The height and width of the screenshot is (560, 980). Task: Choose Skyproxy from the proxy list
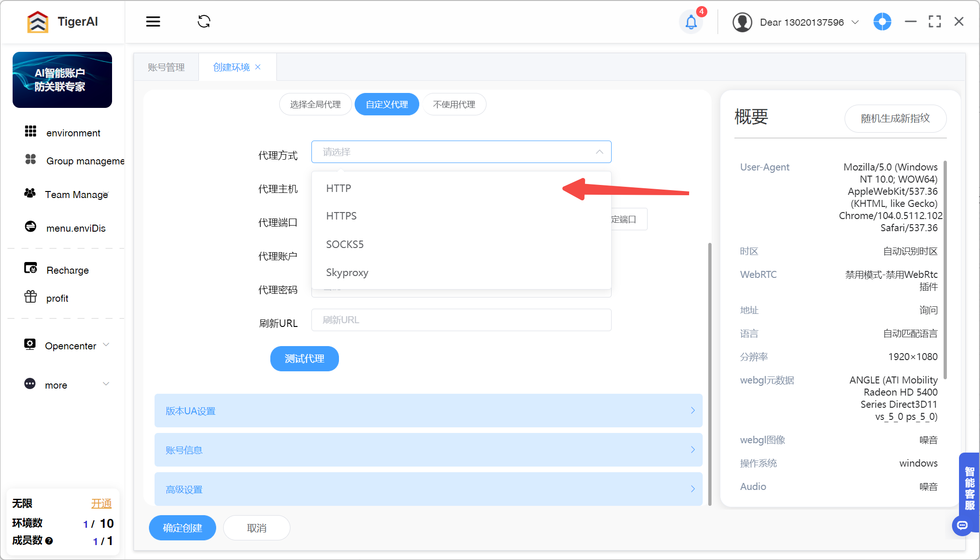coord(461,272)
